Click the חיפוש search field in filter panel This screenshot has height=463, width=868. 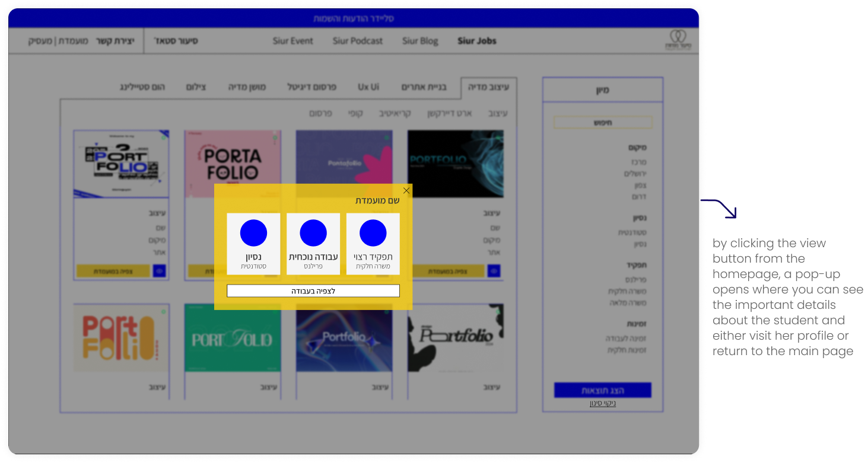tap(602, 123)
